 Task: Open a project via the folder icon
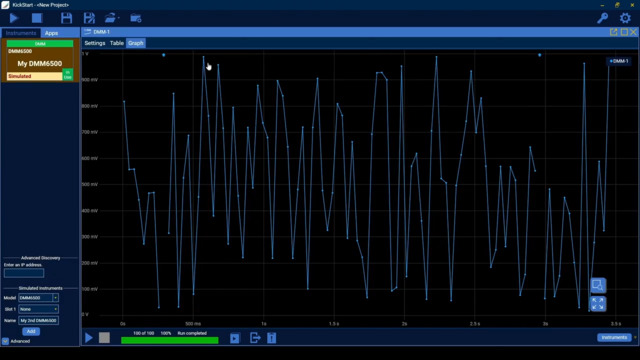110,18
